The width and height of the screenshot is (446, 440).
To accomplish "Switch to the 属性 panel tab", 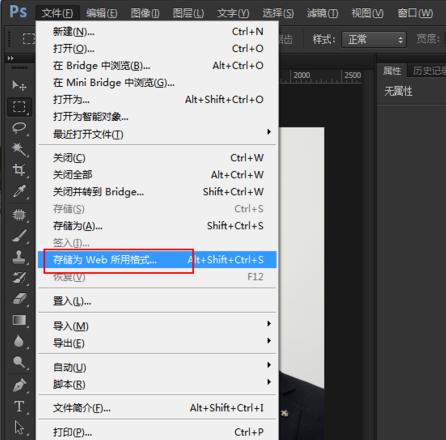I will click(x=392, y=71).
